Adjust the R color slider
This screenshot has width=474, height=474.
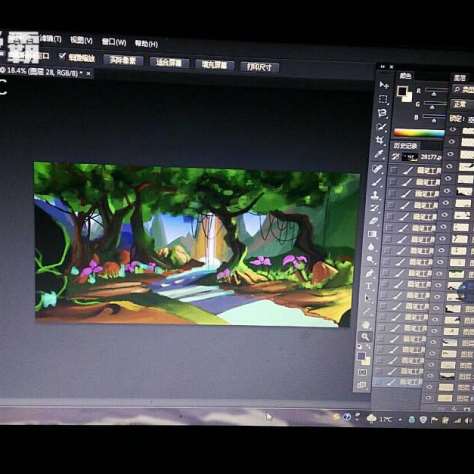pos(435,94)
